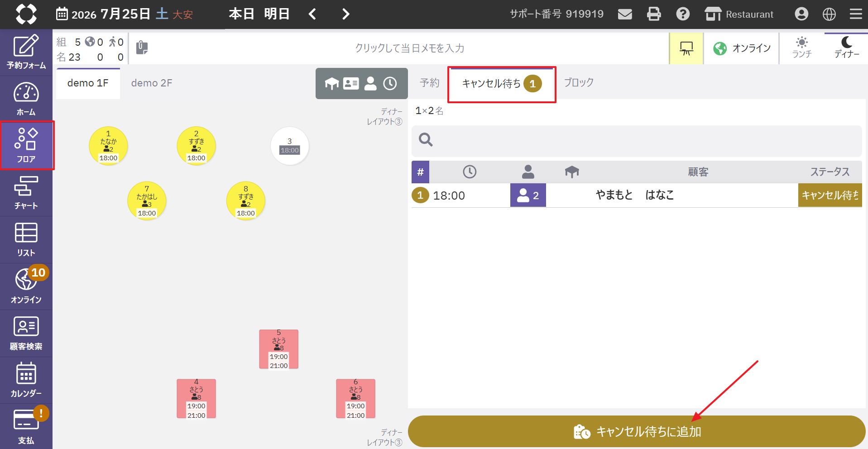Open the 予約フォーム reservation form icon

point(26,52)
